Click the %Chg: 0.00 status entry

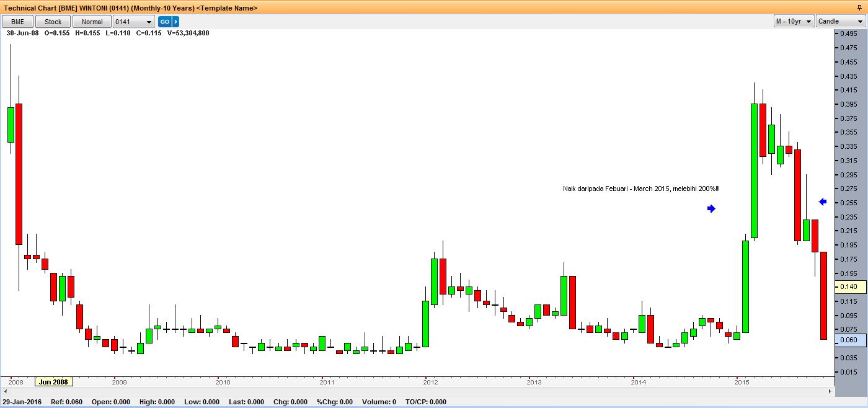335,402
